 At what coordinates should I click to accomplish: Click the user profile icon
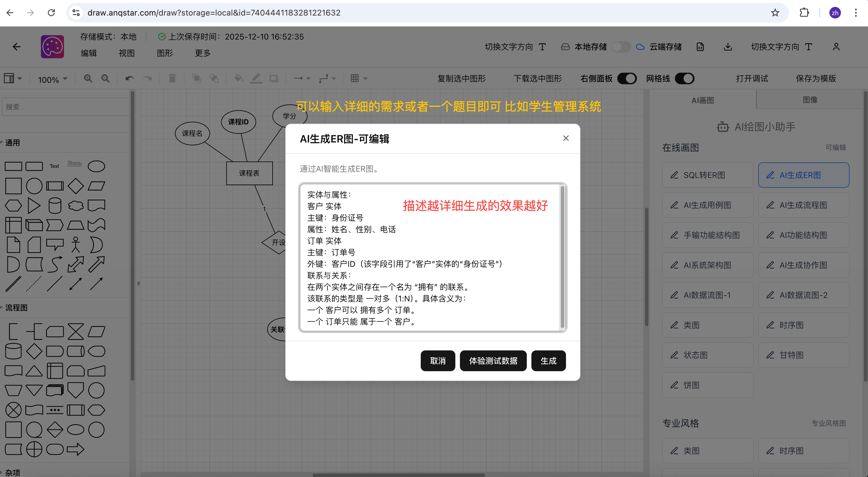[836, 47]
